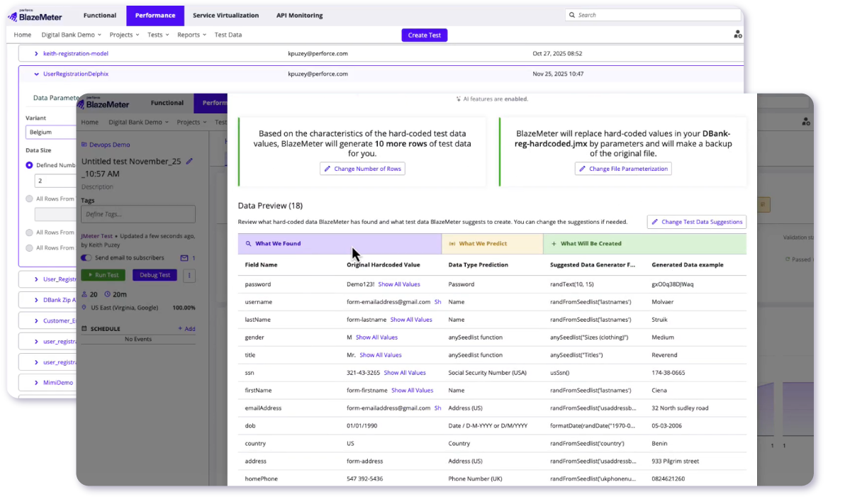Open the three-dot menu beside Debug Test
The width and height of the screenshot is (845, 504).
(189, 275)
